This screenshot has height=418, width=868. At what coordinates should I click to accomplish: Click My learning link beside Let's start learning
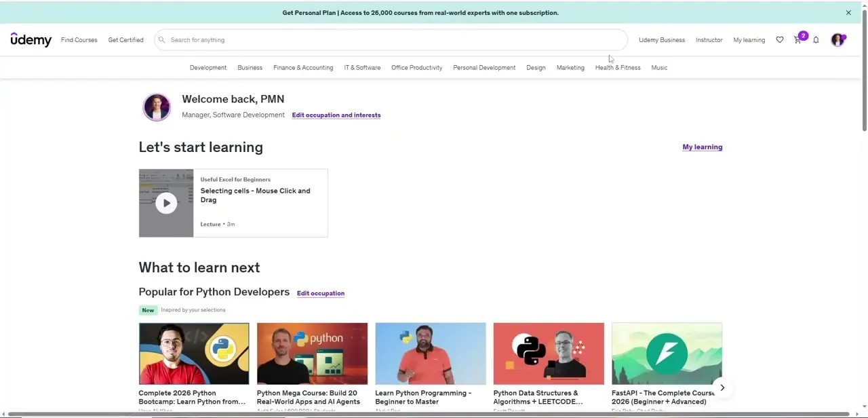tap(703, 147)
